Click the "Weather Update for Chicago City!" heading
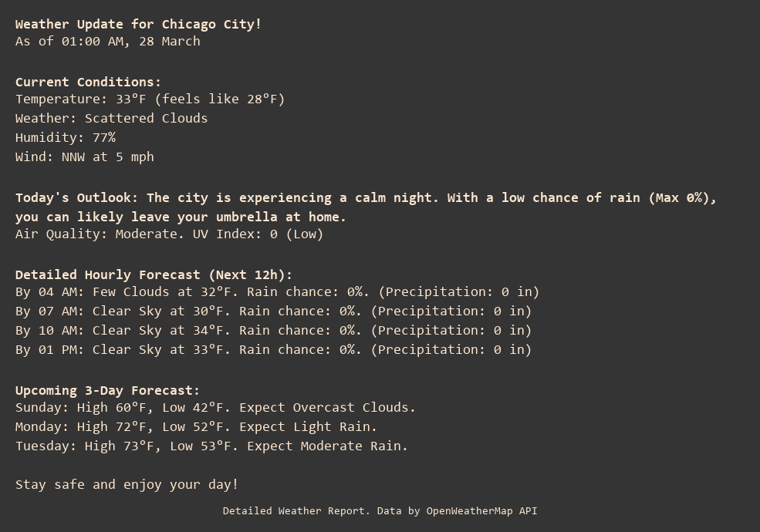760x532 pixels. [x=138, y=24]
